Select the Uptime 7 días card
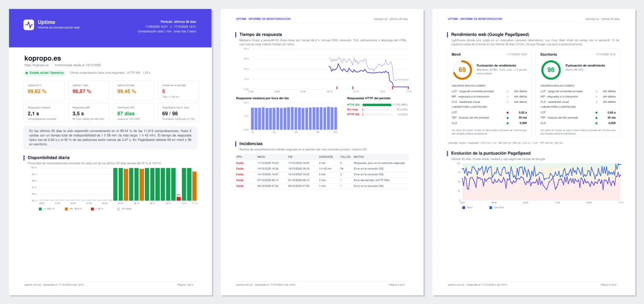The width and height of the screenshot is (644, 304). (x=89, y=90)
